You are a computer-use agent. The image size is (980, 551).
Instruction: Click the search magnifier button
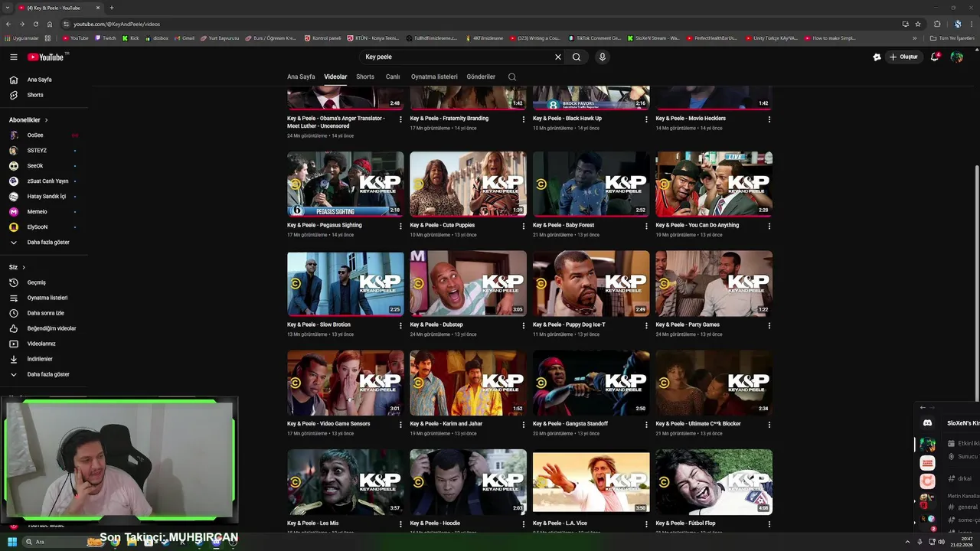point(577,57)
